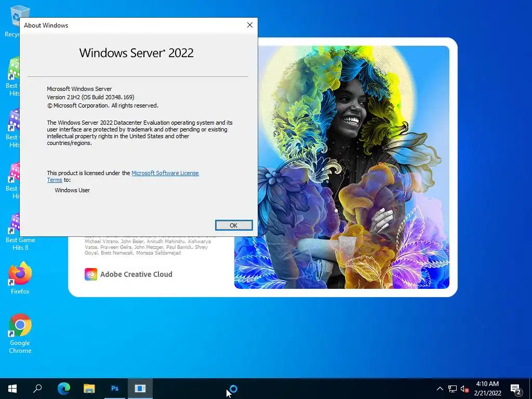Image resolution: width=532 pixels, height=399 pixels.
Task: Open the Windows Start menu
Action: coord(12,389)
